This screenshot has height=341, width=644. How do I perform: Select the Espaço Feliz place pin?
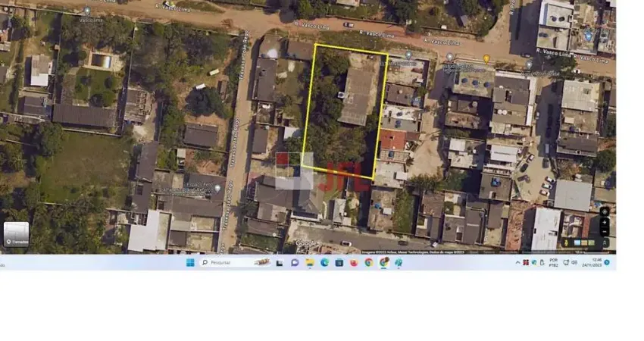pos(217,189)
